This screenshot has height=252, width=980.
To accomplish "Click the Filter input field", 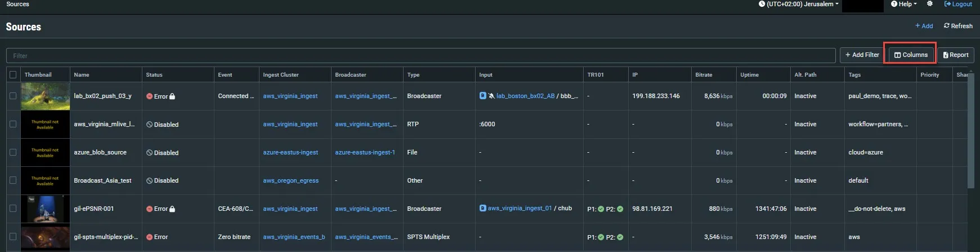I will [420, 56].
